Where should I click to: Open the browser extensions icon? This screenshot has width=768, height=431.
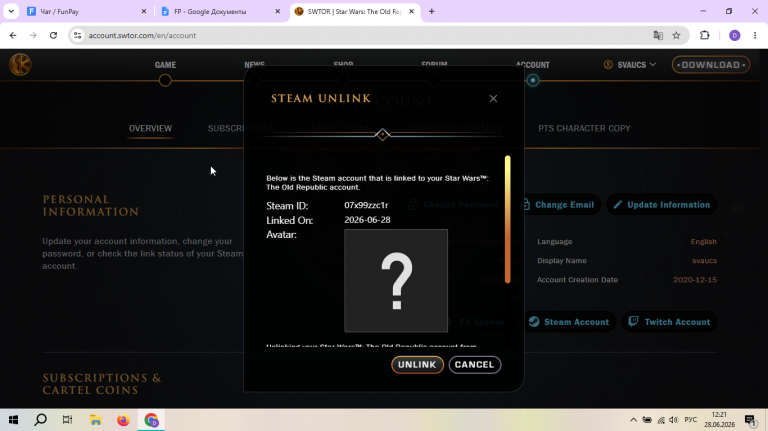(704, 35)
